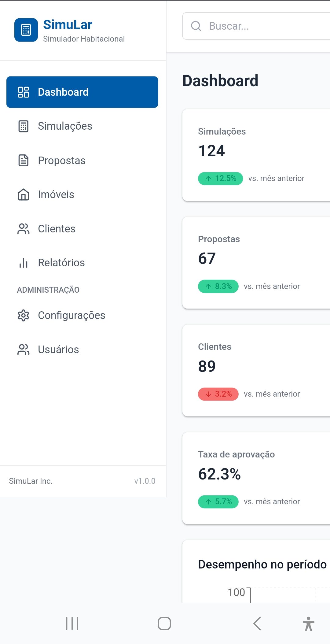Open the Simulações menu item
The height and width of the screenshot is (644, 330).
[x=65, y=126]
